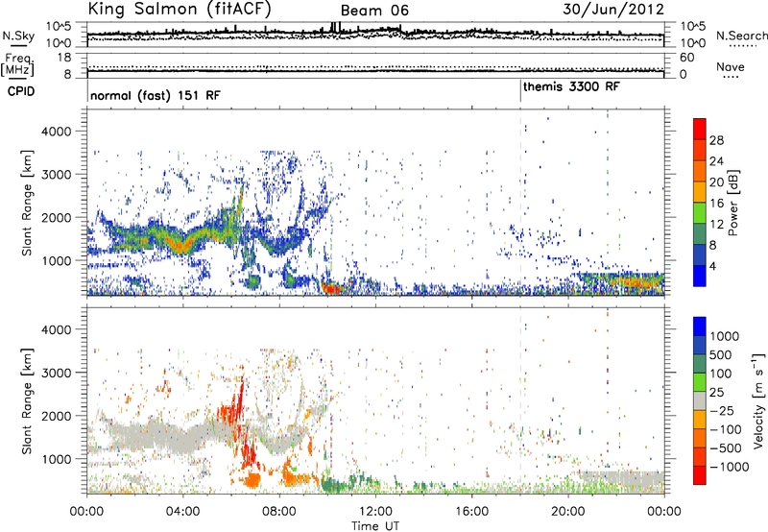Image resolution: width=768 pixels, height=532 pixels.
Task: Click the orange velocity patch near 07:00 UT at low range
Action: (x=253, y=479)
